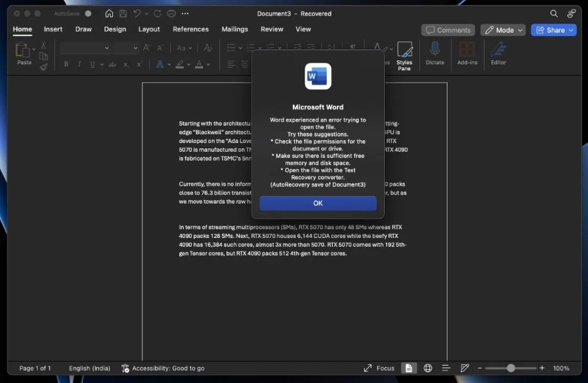Switch to the Layout tab
Screen dimensions: 588x383
click(149, 29)
